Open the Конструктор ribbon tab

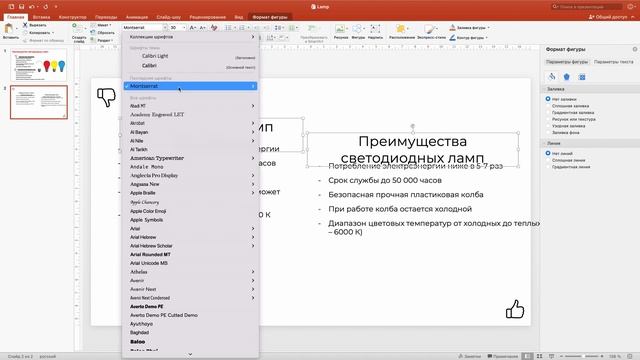[x=73, y=17]
